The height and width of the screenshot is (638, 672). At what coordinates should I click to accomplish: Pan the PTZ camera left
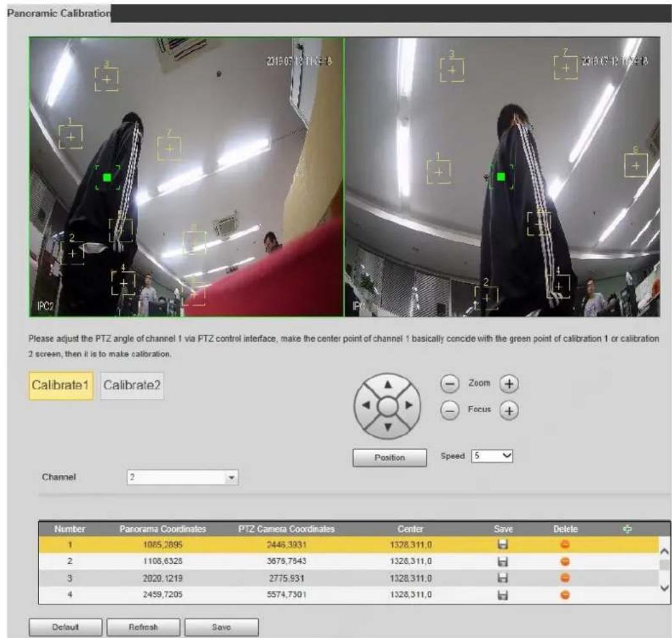366,405
